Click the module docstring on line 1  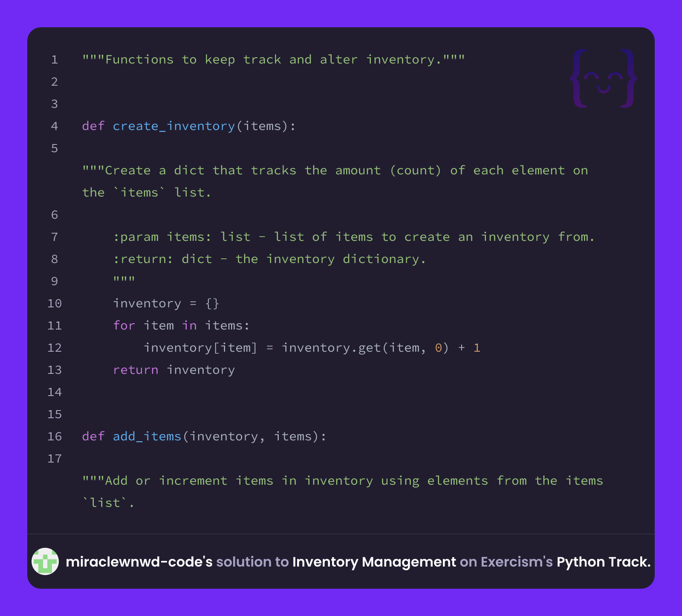(273, 59)
